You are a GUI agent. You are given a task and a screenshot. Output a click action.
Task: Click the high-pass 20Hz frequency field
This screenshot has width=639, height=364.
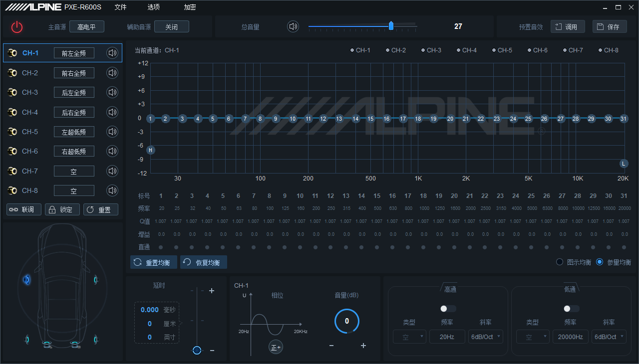click(447, 337)
